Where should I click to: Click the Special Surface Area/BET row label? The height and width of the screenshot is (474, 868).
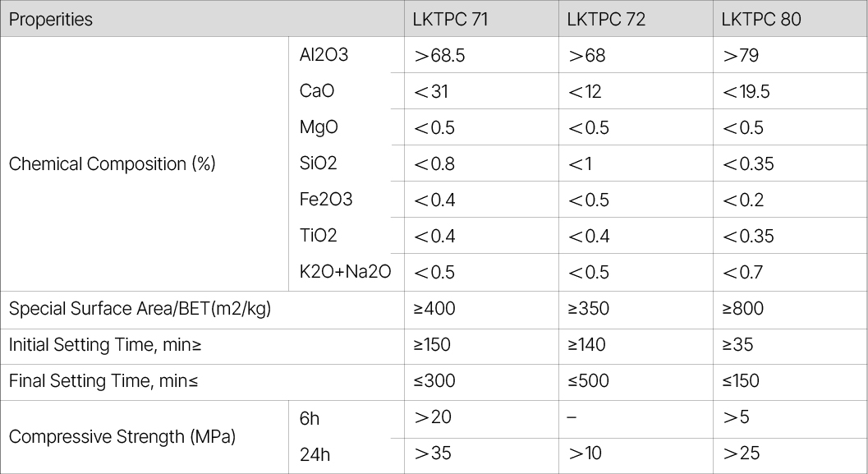tap(140, 309)
